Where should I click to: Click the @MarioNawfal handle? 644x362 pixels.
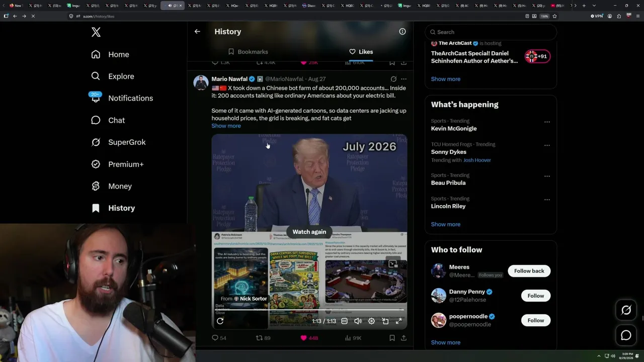coord(284,79)
